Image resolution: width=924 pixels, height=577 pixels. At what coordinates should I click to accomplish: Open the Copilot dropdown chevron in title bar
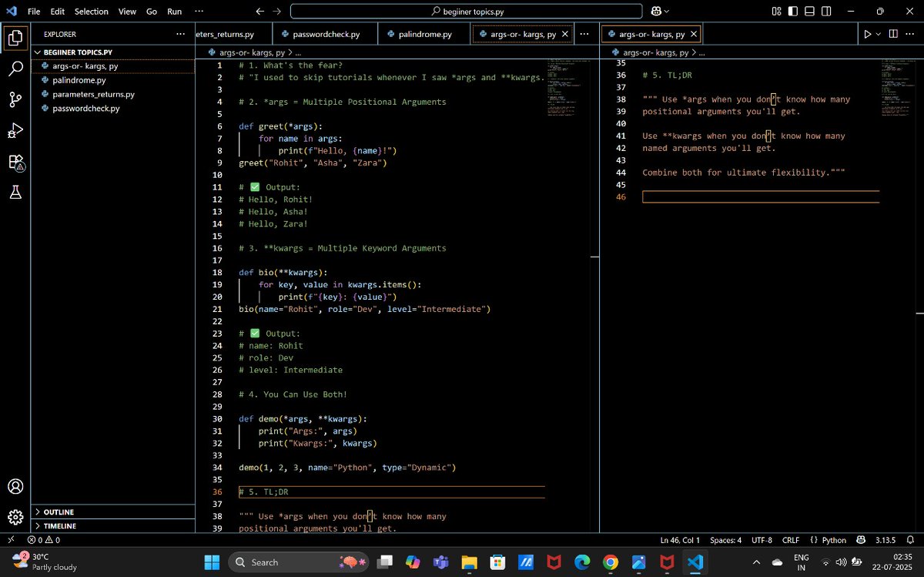(x=666, y=12)
